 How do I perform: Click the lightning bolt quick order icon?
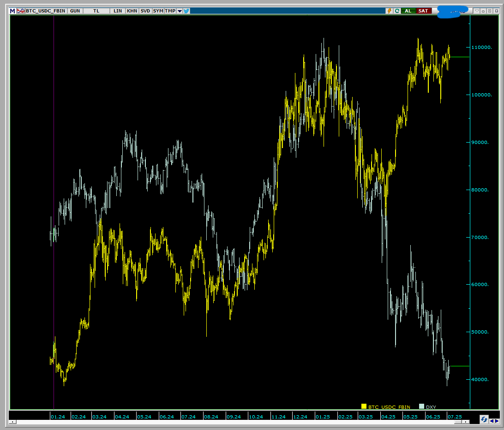389,11
